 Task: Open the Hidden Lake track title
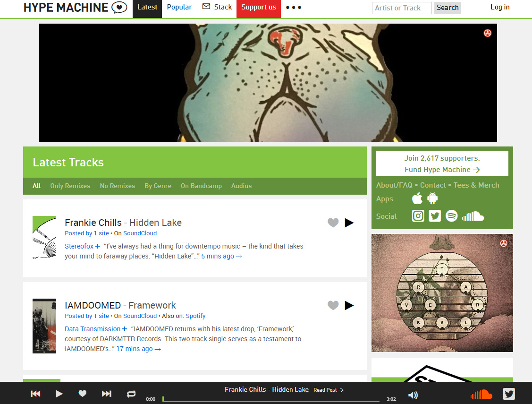(x=155, y=223)
